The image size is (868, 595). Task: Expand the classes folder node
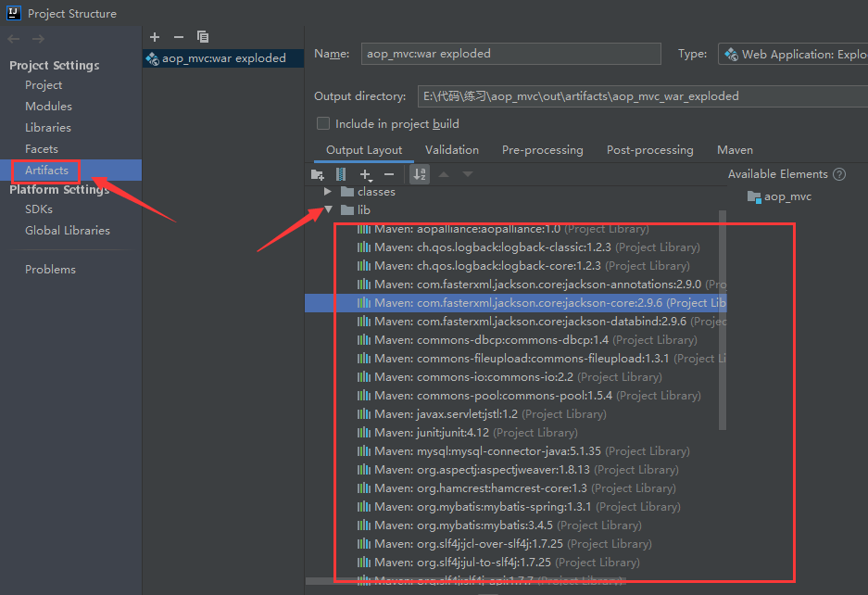(x=329, y=192)
